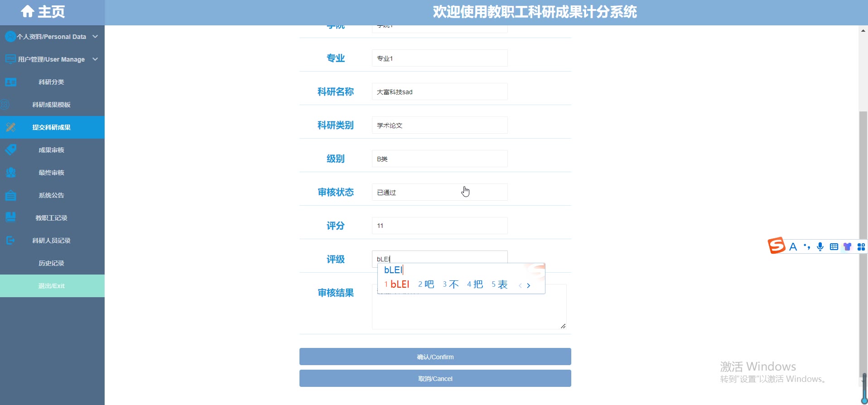
Task: Click the Sogou S logo icon
Action: point(776,246)
